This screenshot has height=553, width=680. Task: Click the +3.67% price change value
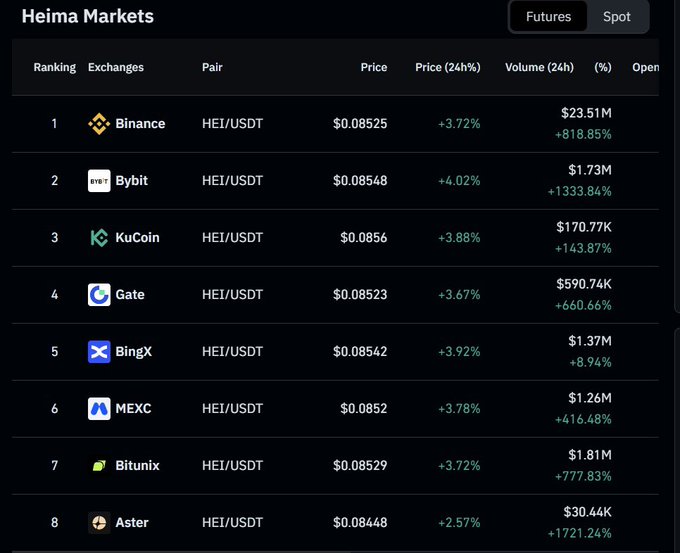click(x=459, y=294)
